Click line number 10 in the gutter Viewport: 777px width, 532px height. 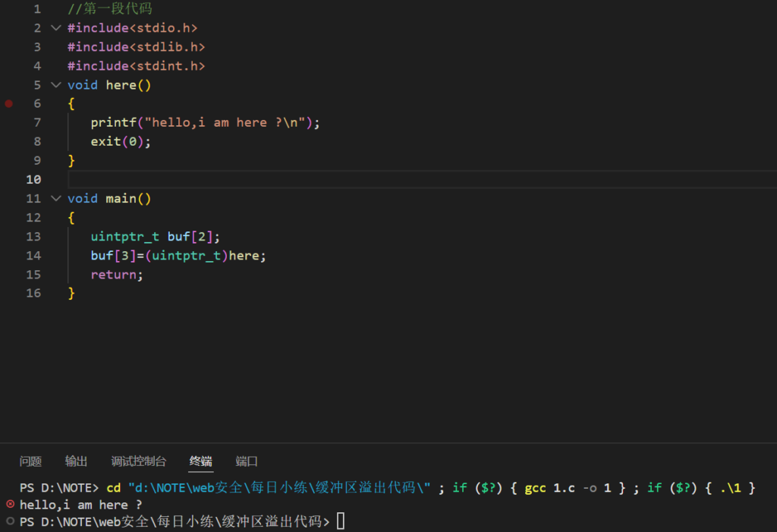coord(33,180)
